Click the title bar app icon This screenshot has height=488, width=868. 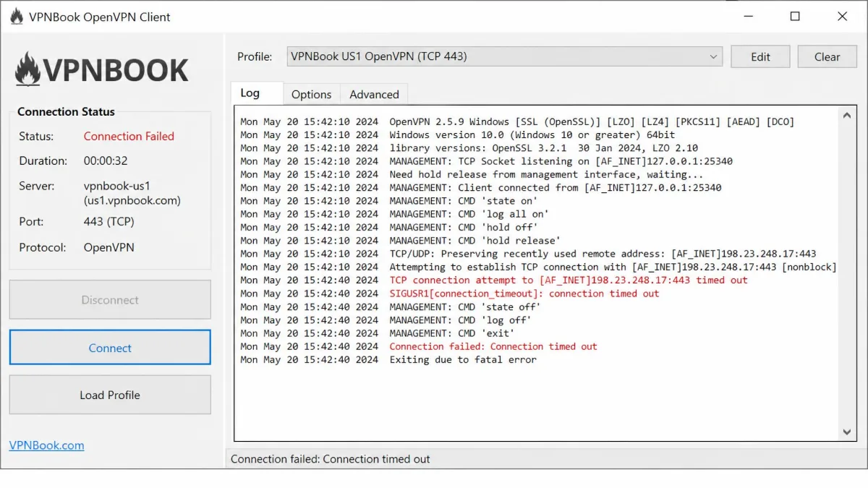click(16, 17)
